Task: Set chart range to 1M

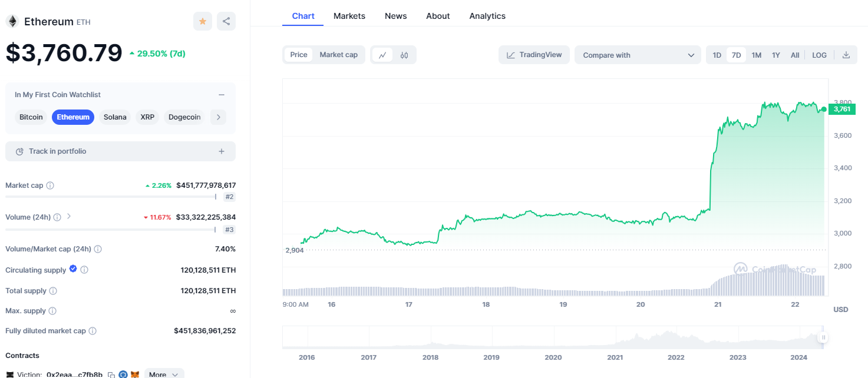Action: pos(757,55)
